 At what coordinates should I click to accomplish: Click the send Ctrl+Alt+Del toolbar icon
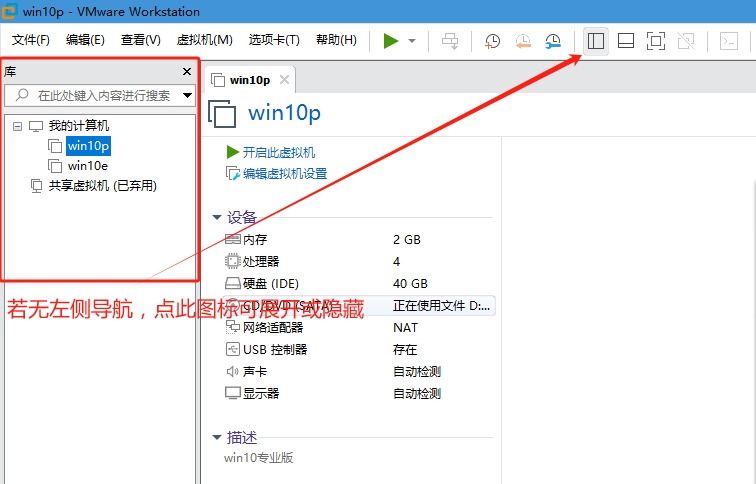[x=450, y=41]
